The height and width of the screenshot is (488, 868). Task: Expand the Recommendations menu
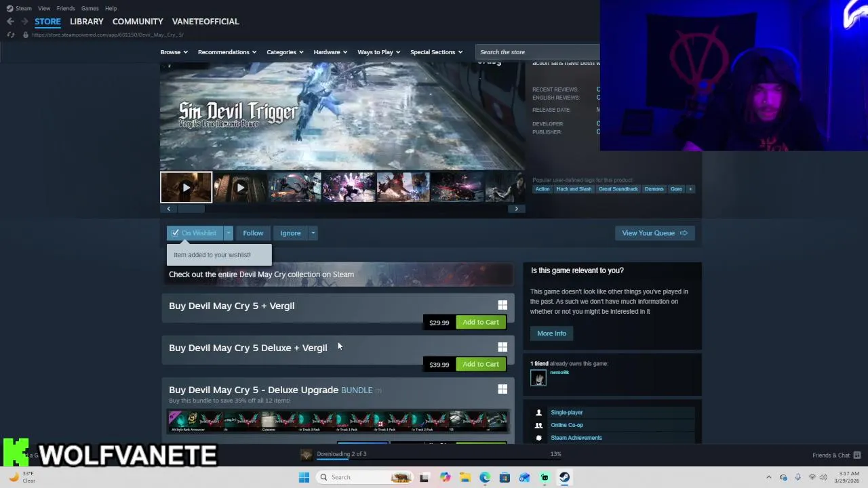click(227, 52)
